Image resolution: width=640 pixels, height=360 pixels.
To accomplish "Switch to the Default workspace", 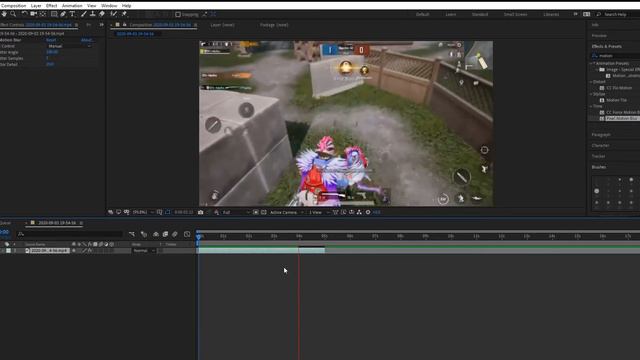I will point(422,14).
